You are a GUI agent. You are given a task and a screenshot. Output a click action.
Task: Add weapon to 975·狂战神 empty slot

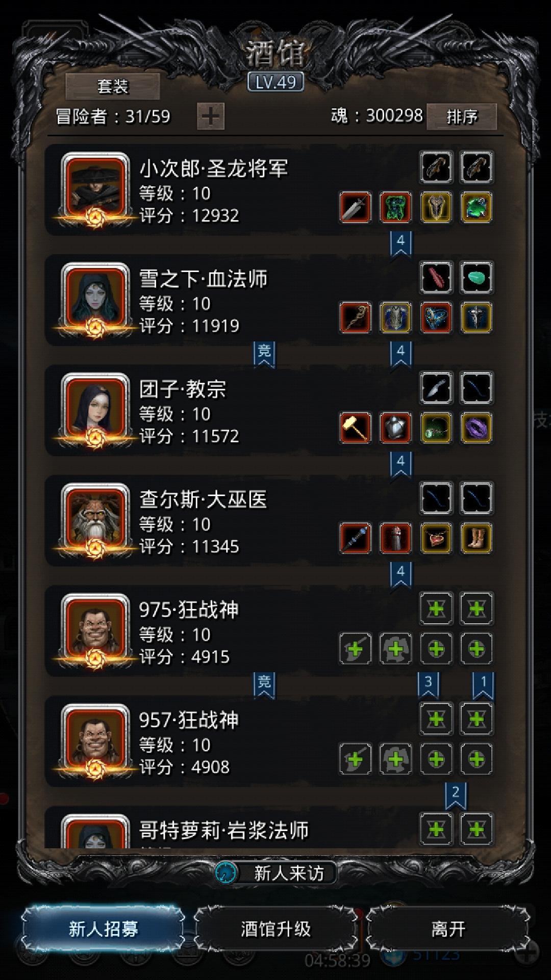355,649
